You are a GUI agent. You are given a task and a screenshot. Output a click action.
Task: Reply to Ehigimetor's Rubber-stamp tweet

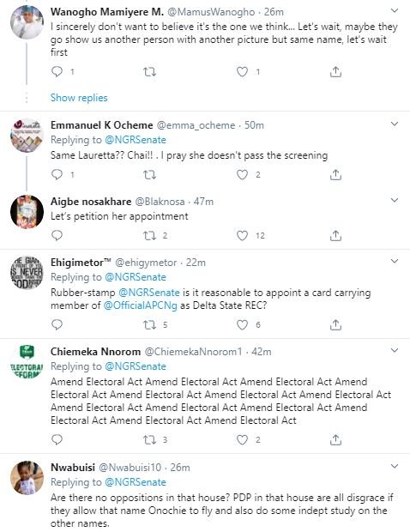(57, 324)
